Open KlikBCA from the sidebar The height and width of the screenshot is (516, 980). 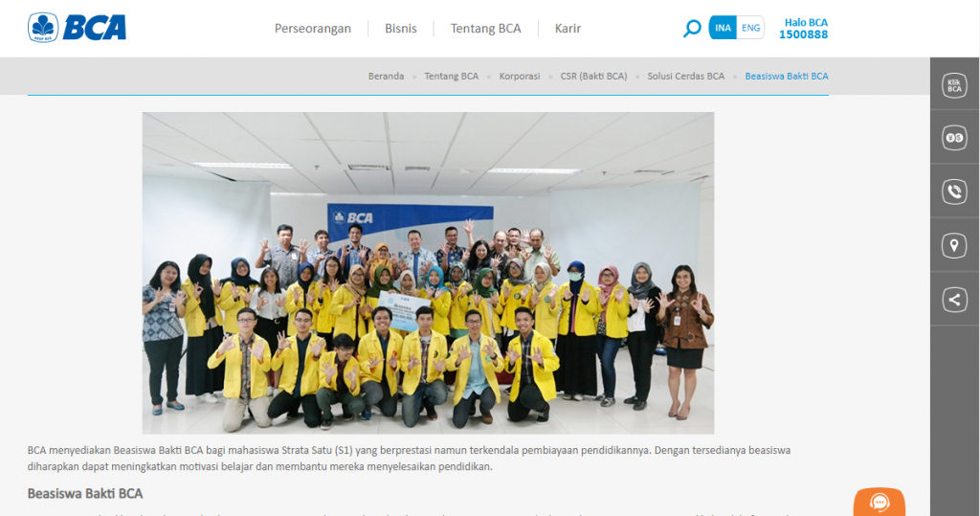point(954,84)
